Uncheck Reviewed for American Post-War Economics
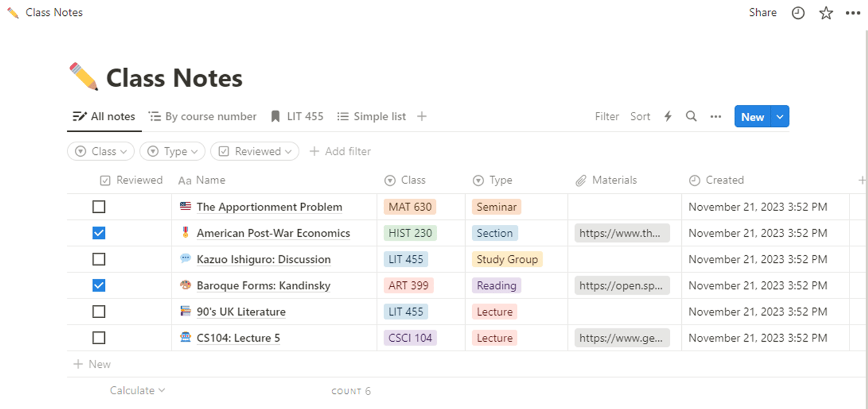 click(x=98, y=233)
